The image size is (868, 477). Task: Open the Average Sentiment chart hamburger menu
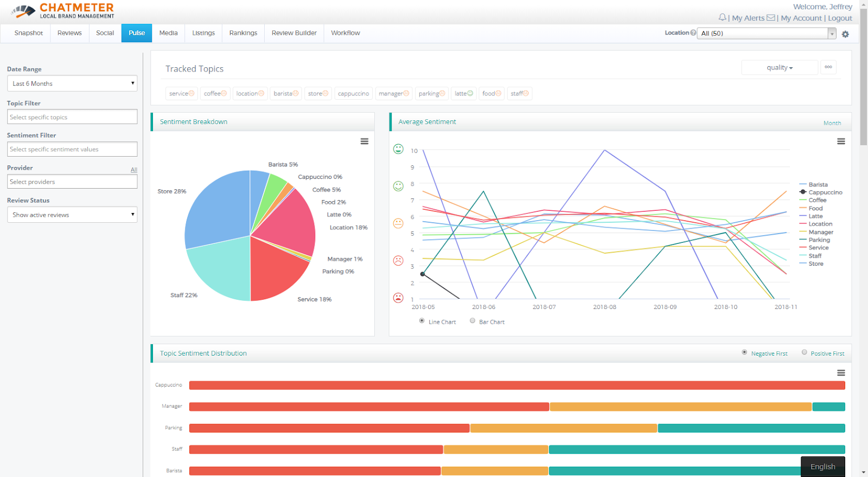[841, 141]
